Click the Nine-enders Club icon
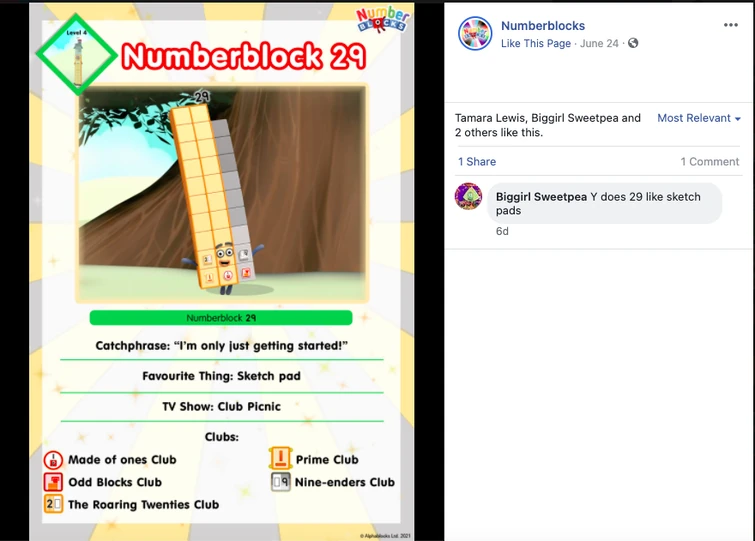Screen dimensions: 755x541 [x=281, y=482]
